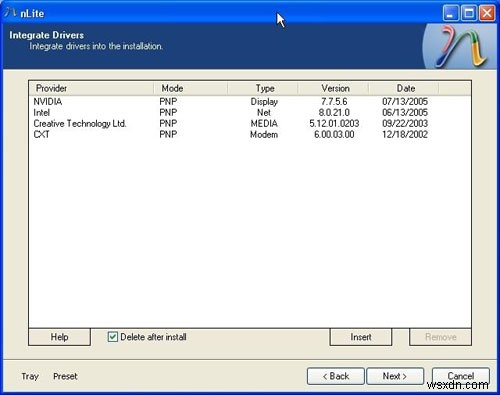Go to the Next step

point(395,376)
